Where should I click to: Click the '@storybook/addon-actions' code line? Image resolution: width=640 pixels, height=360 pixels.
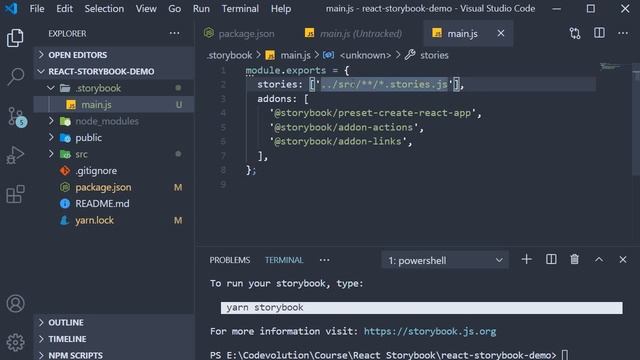[347, 127]
